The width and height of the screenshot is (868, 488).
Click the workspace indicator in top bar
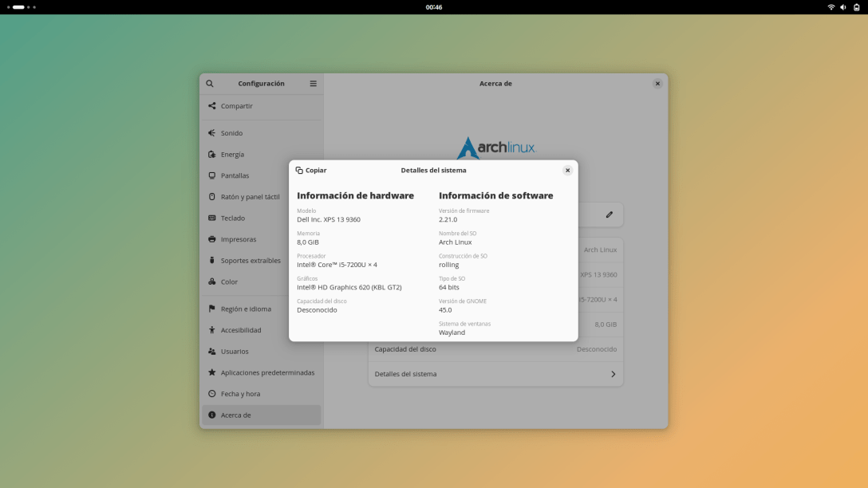coord(21,7)
